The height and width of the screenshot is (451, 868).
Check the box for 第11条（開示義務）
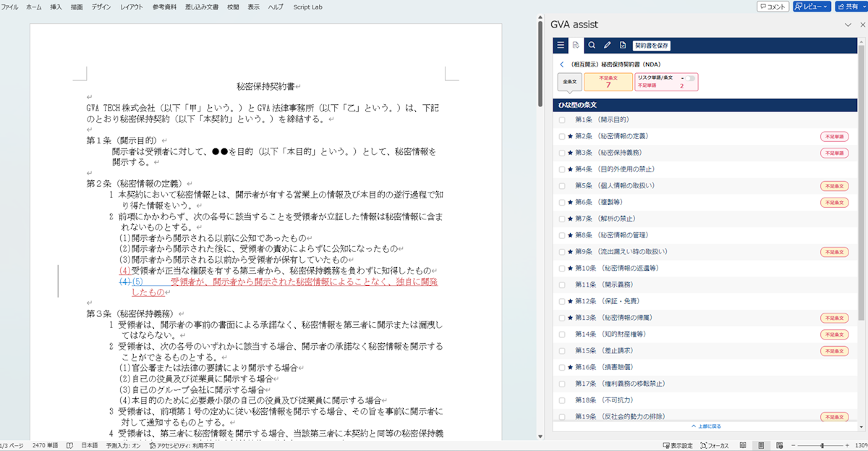click(562, 284)
